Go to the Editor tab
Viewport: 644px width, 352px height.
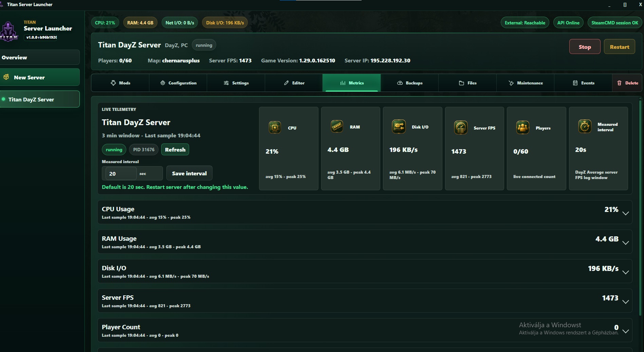[x=294, y=83]
